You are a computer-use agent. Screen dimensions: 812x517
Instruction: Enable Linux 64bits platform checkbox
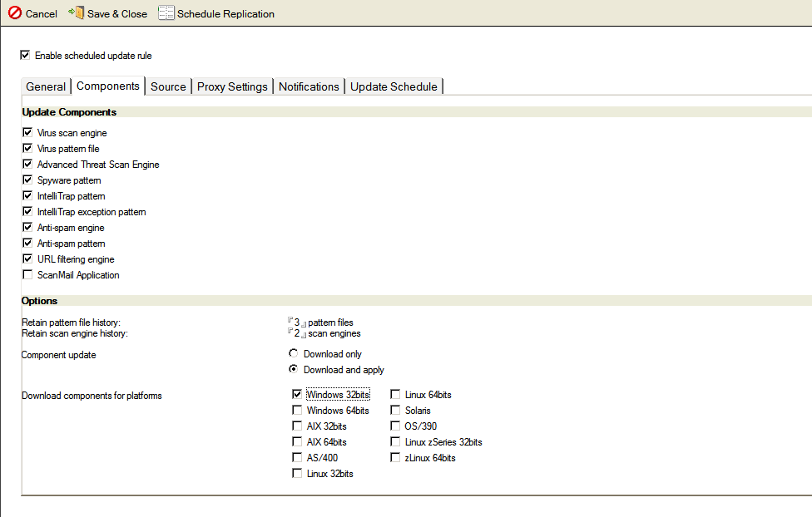(395, 395)
